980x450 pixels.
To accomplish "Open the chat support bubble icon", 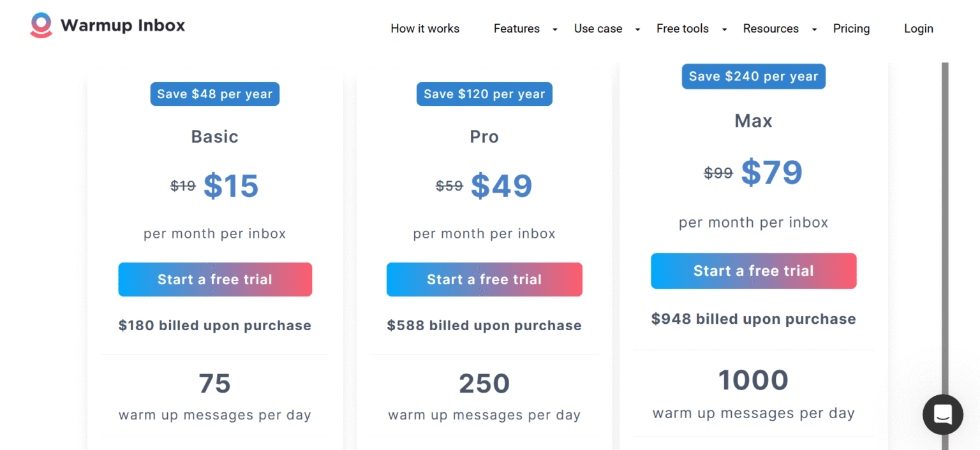I will tap(942, 414).
